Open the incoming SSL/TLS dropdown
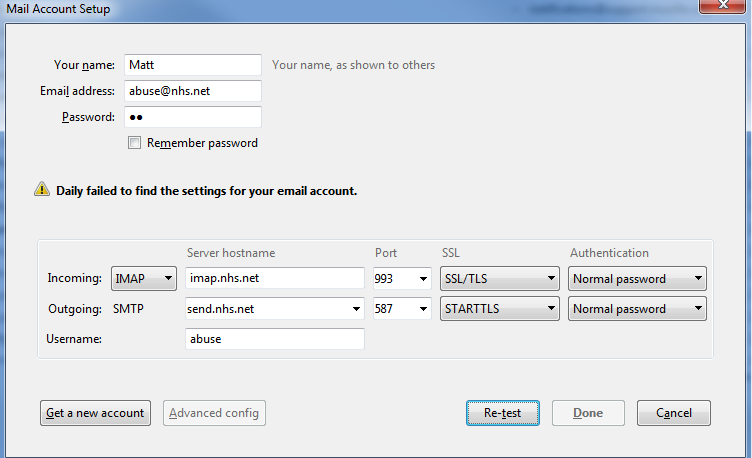This screenshot has width=752, height=458. [x=500, y=279]
